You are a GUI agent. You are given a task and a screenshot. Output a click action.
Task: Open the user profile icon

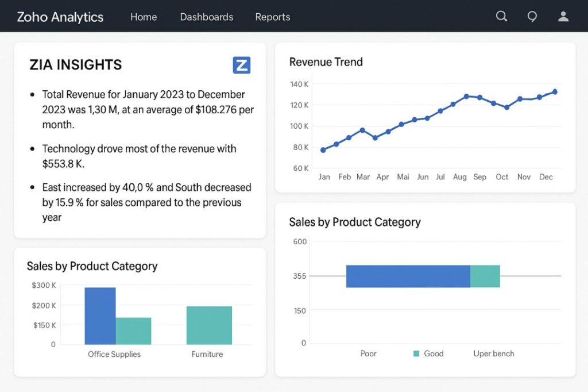tap(563, 16)
